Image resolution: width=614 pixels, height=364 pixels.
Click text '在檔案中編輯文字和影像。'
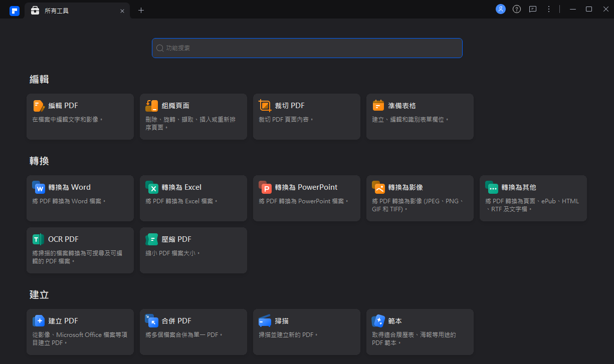pos(68,120)
